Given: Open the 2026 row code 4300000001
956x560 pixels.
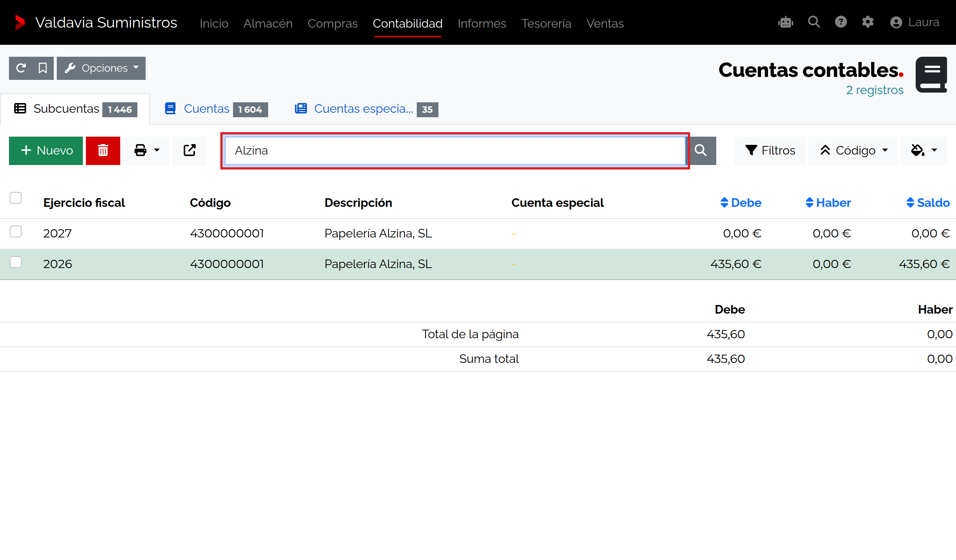Looking at the screenshot, I should click(x=226, y=264).
